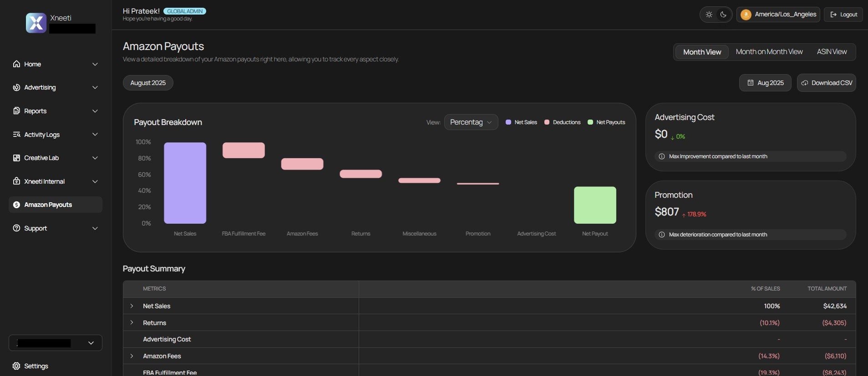Switch to light mode sun icon
The image size is (868, 376).
pyautogui.click(x=709, y=15)
